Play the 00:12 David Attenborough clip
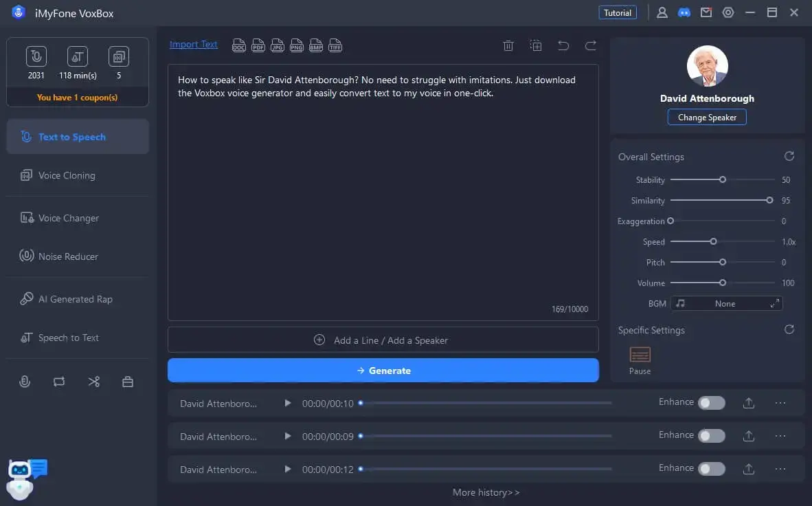The width and height of the screenshot is (812, 506). [287, 469]
